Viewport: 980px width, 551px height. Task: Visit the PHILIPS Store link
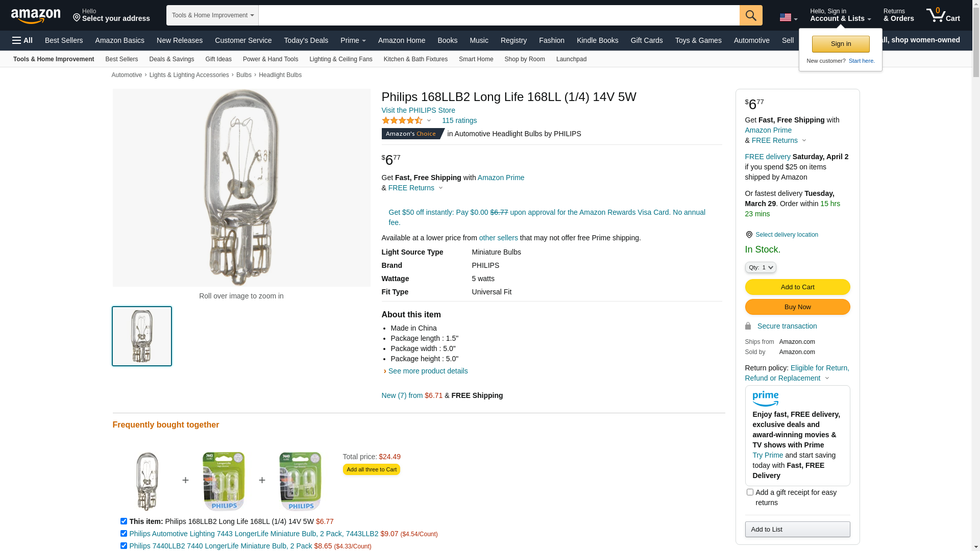[418, 110]
